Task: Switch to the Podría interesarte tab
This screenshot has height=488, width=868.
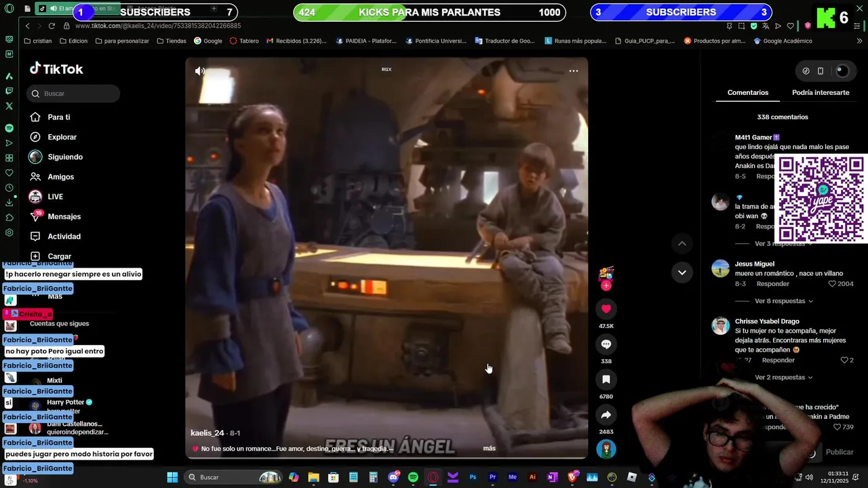Action: 821,93
